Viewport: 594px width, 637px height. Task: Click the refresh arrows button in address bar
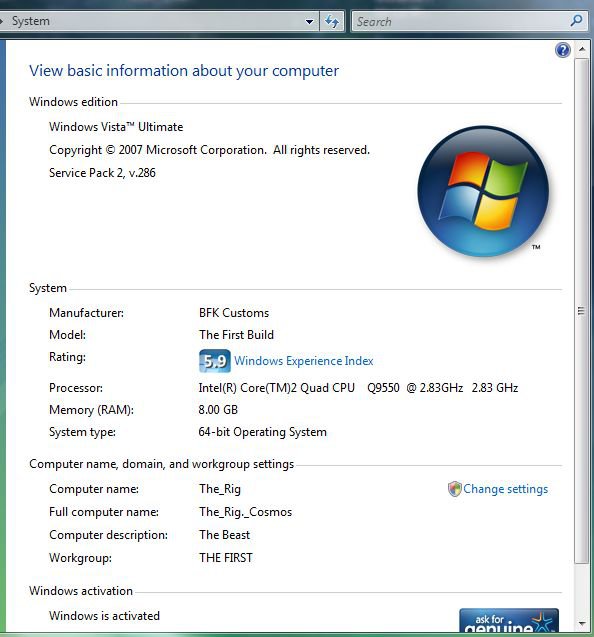tap(332, 21)
